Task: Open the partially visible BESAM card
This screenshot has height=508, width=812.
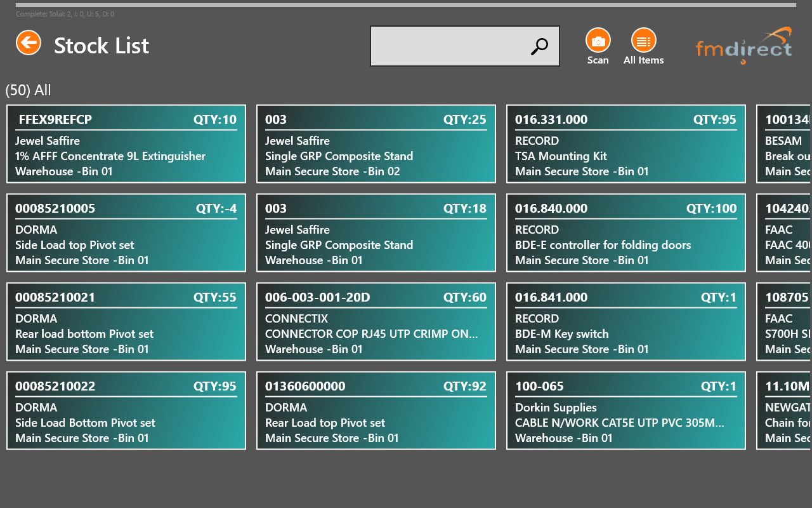Action: (x=784, y=144)
